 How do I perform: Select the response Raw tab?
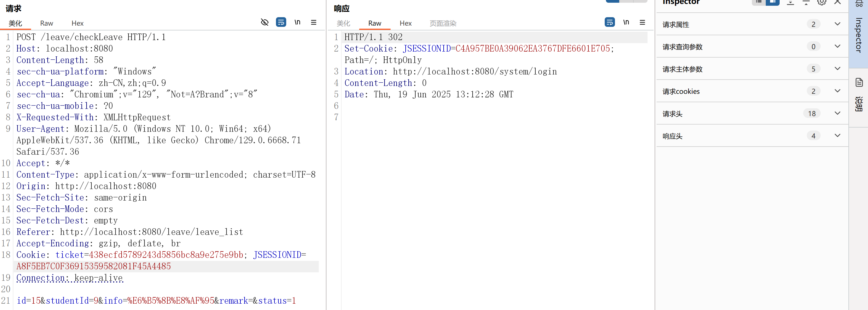[x=375, y=23]
